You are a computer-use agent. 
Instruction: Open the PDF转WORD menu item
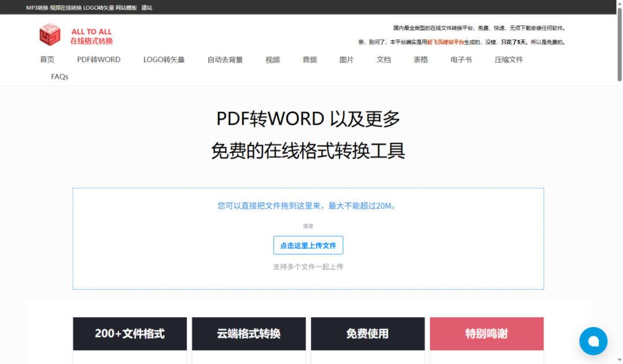point(99,59)
